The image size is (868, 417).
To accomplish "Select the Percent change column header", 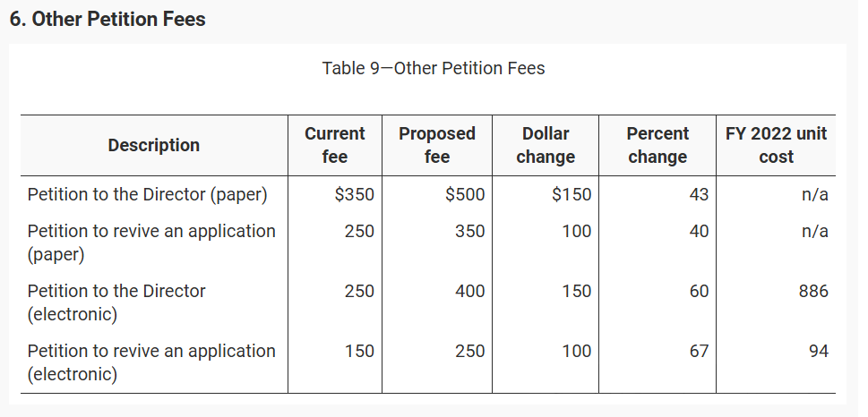I will pos(657,145).
